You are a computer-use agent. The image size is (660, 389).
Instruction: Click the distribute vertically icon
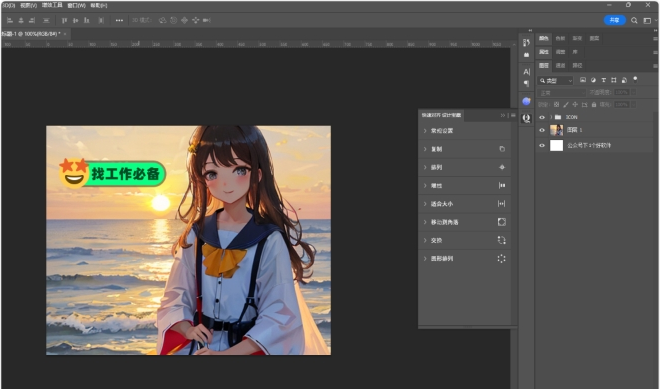46,20
